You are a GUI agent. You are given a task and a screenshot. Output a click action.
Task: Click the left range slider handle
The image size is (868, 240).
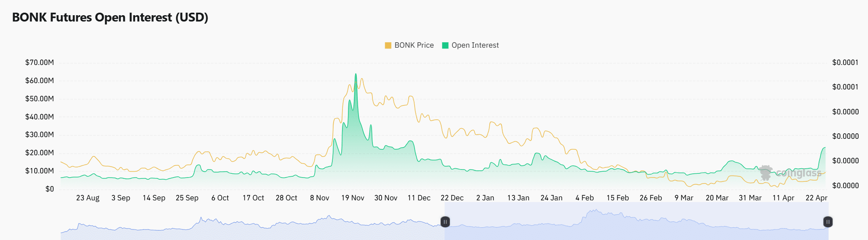point(445,222)
